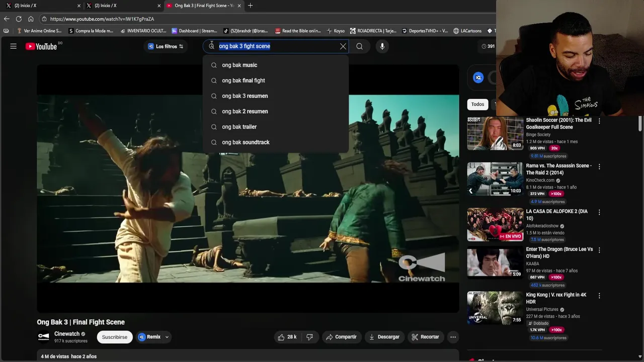Open options menu for Rama vs. Assassin video
644x362 pixels.
[x=599, y=166]
